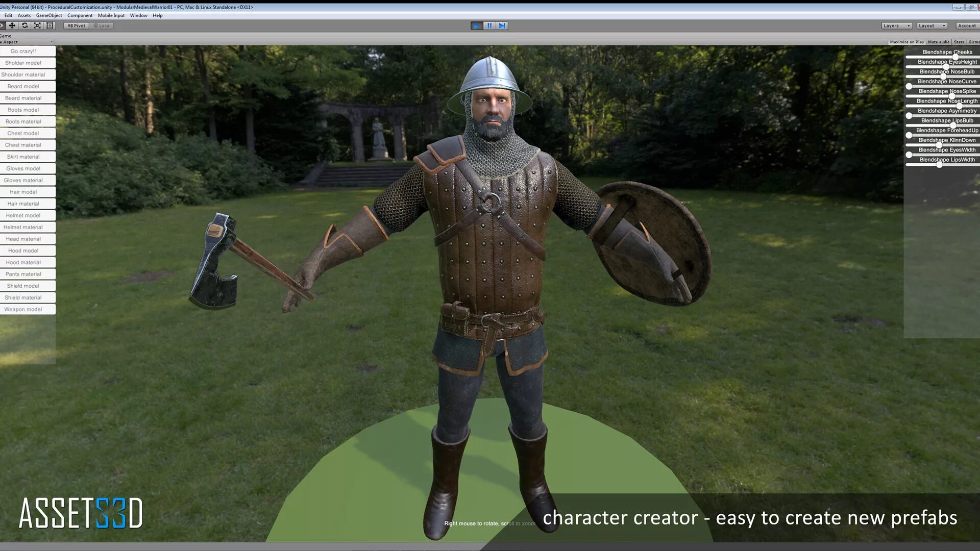This screenshot has height=551, width=980.
Task: Select the Rotate transform tool
Action: (x=24, y=26)
